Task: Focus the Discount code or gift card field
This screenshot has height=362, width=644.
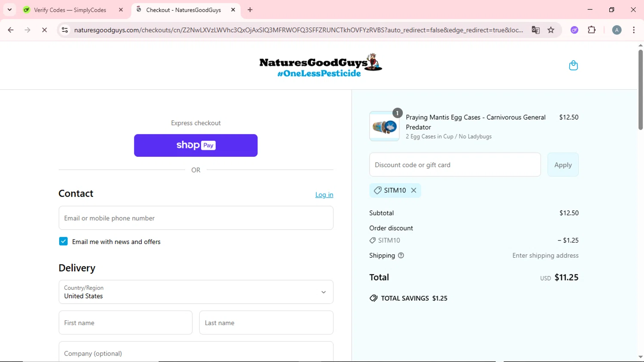Action: 455,165
